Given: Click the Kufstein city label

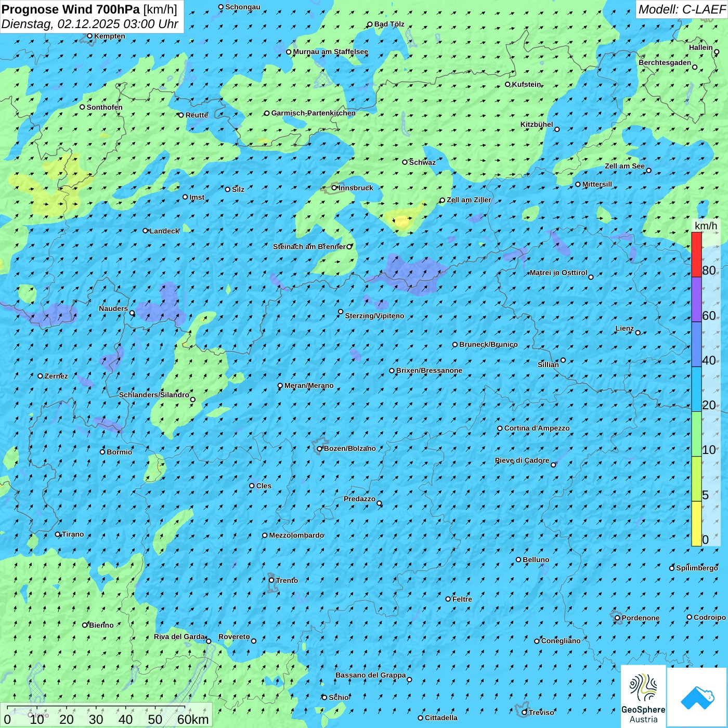Looking at the screenshot, I should (526, 84).
